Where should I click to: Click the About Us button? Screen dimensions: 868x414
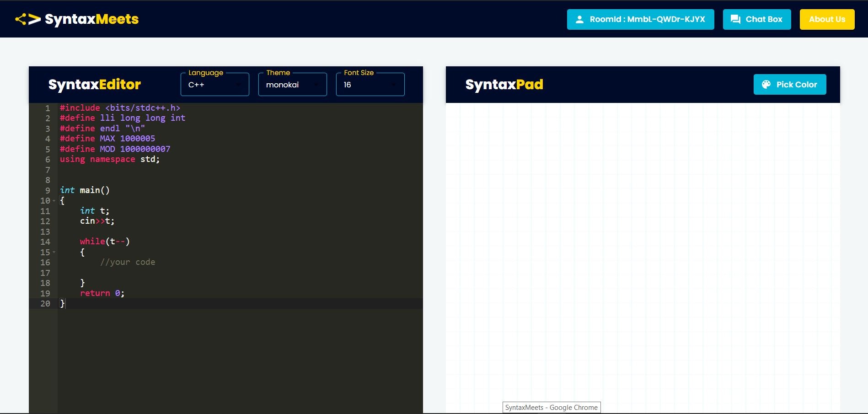coord(827,19)
